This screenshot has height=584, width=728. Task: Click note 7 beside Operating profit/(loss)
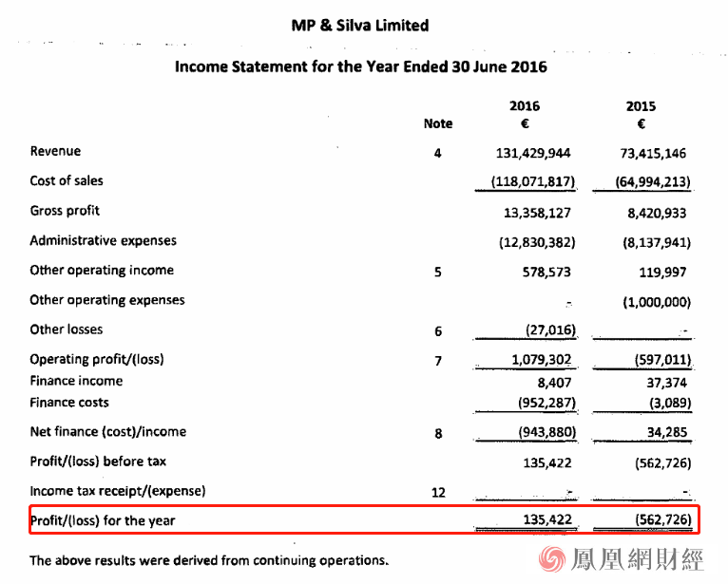(438, 362)
